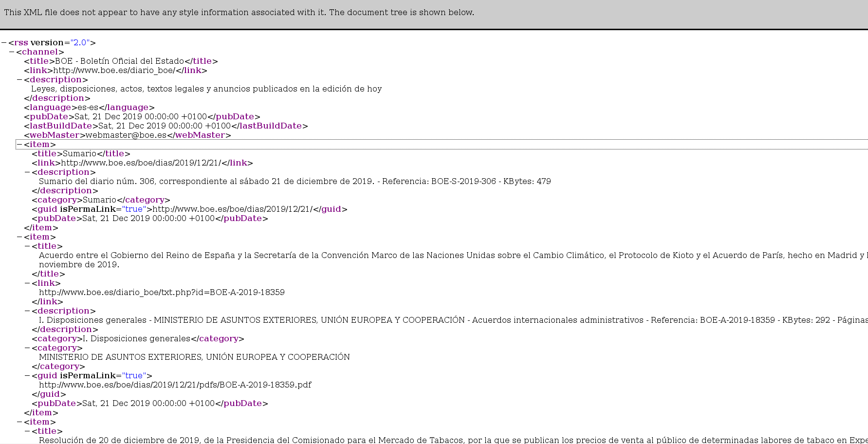Click the URL 'http://www.boe.es/diario_boe/txt.php?id=BOE-A-2019-18359'

coord(162,293)
